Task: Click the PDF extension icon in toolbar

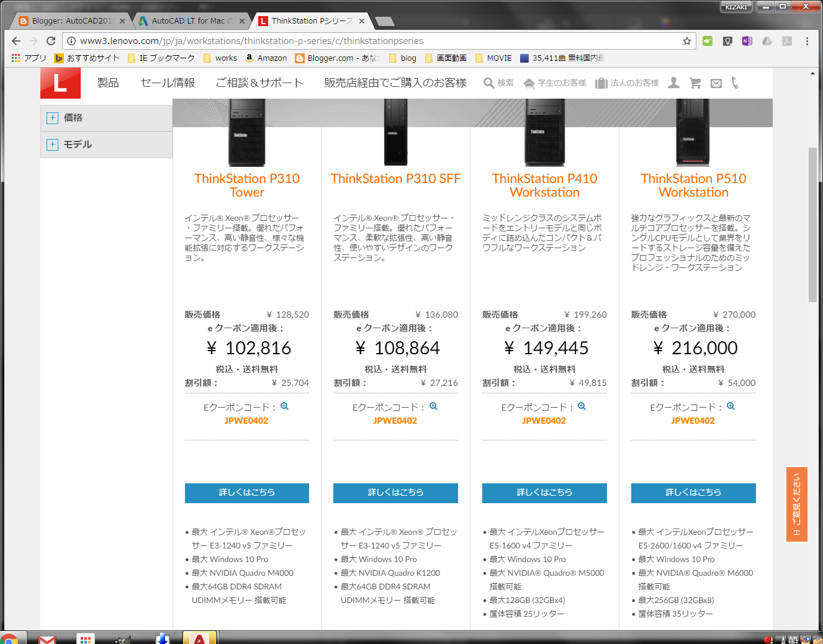Action: (787, 41)
